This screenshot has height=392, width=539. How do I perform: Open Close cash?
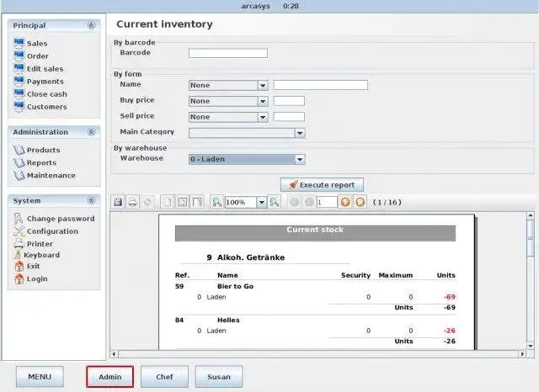(x=40, y=94)
